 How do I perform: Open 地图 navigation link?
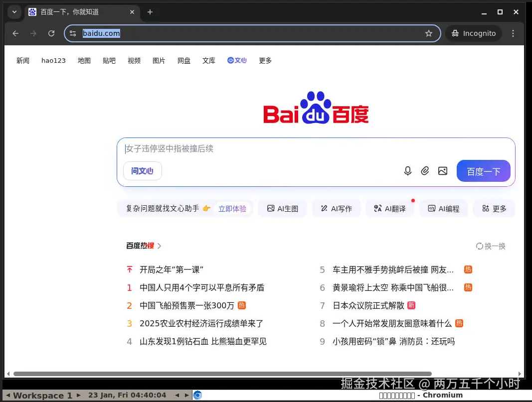pos(84,61)
